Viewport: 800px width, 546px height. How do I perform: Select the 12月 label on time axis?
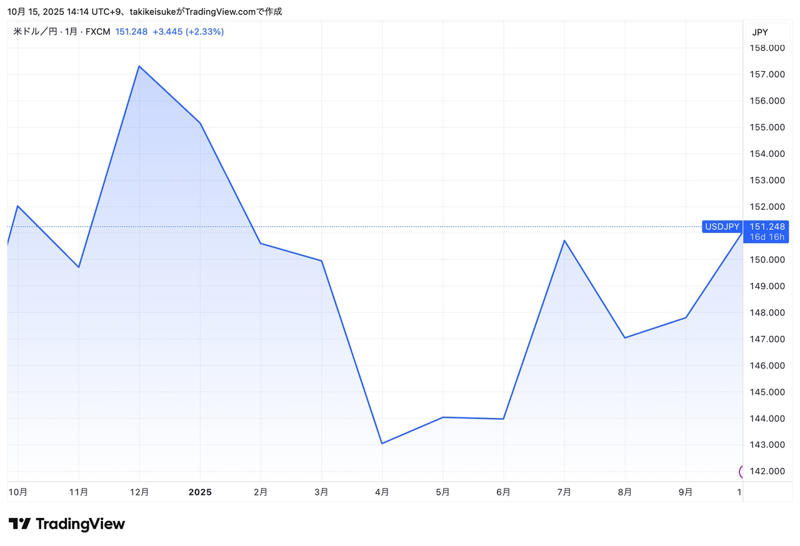pyautogui.click(x=139, y=492)
